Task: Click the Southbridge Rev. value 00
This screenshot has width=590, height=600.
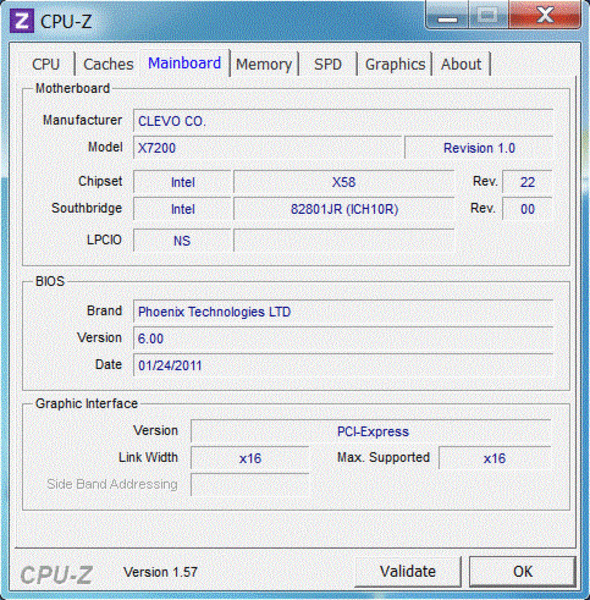Action: coord(527,209)
